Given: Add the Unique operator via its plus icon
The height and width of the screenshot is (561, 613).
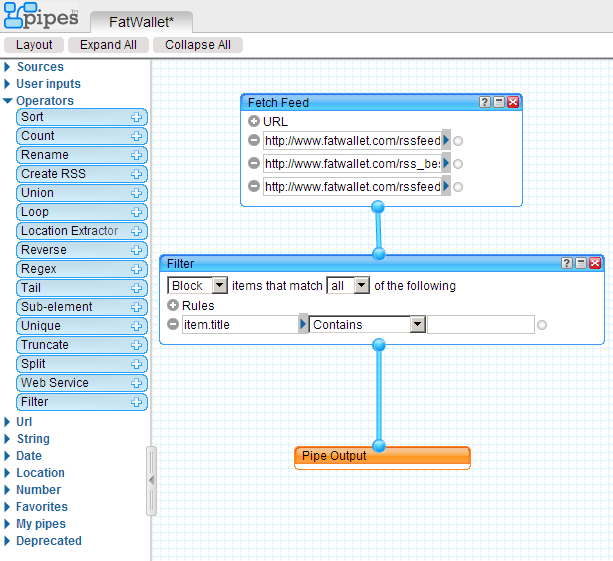Looking at the screenshot, I should click(x=136, y=326).
